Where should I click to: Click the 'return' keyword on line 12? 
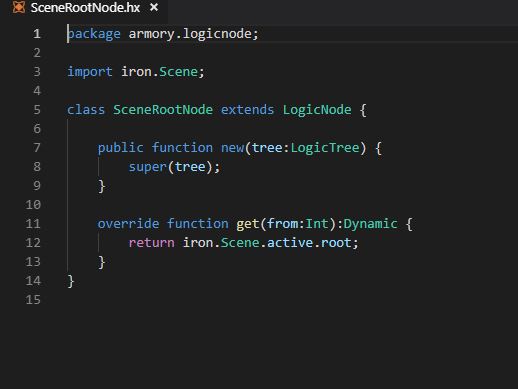(151, 243)
